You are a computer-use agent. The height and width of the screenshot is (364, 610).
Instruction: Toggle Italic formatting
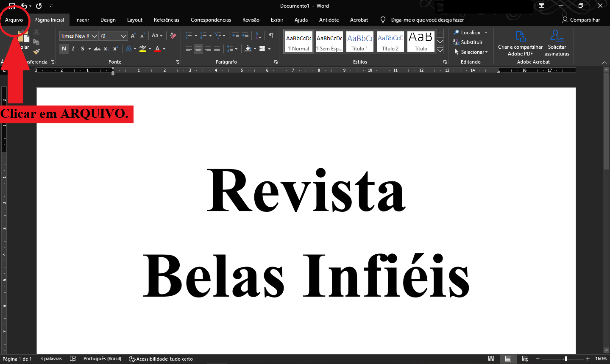73,49
